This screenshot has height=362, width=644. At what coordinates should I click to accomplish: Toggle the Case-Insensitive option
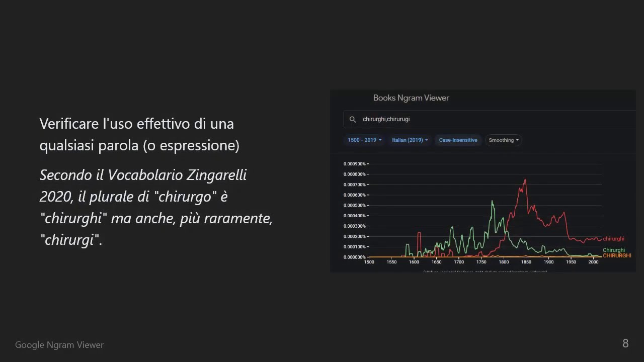click(x=458, y=140)
